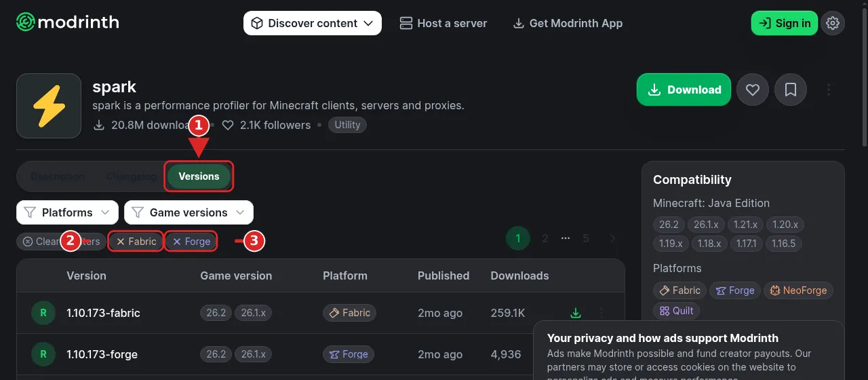This screenshot has width=868, height=380.
Task: Click the Downloads column header
Action: point(520,275)
